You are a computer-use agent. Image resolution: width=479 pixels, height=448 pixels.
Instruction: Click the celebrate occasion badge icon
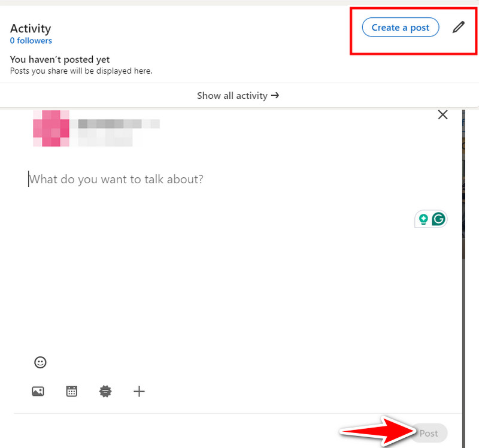tap(105, 391)
